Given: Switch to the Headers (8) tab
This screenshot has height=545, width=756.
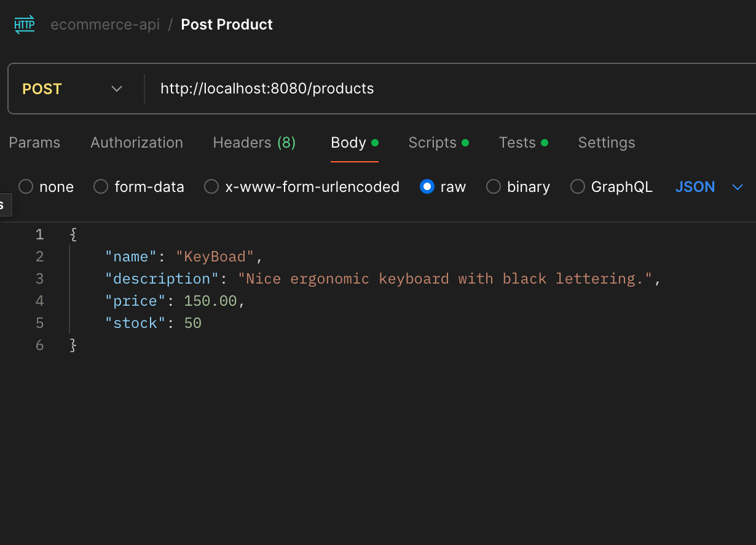Looking at the screenshot, I should click(254, 143).
